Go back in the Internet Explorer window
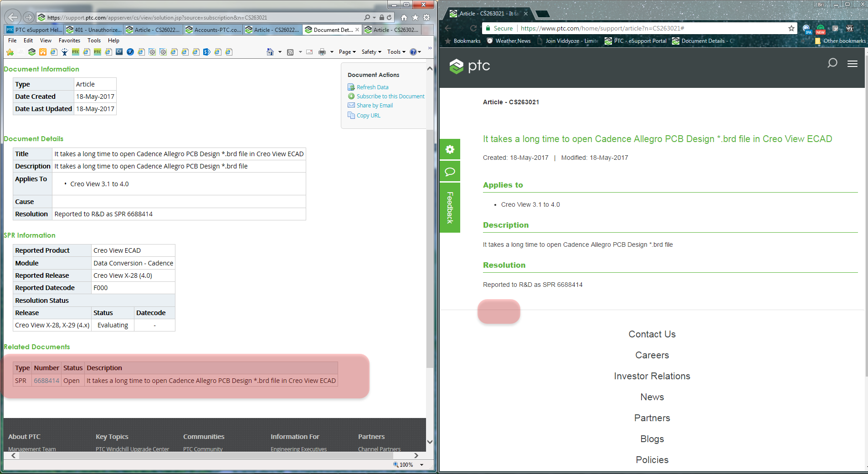 point(13,17)
